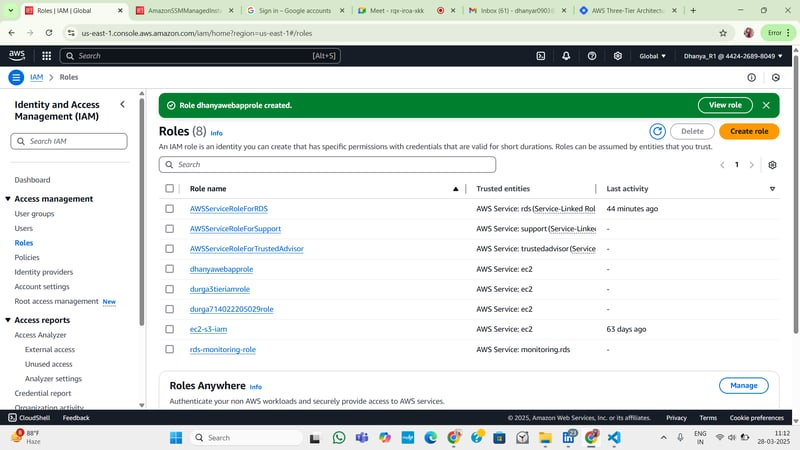The image size is (800, 450).
Task: Show hidden system tray icons
Action: pyautogui.click(x=663, y=438)
